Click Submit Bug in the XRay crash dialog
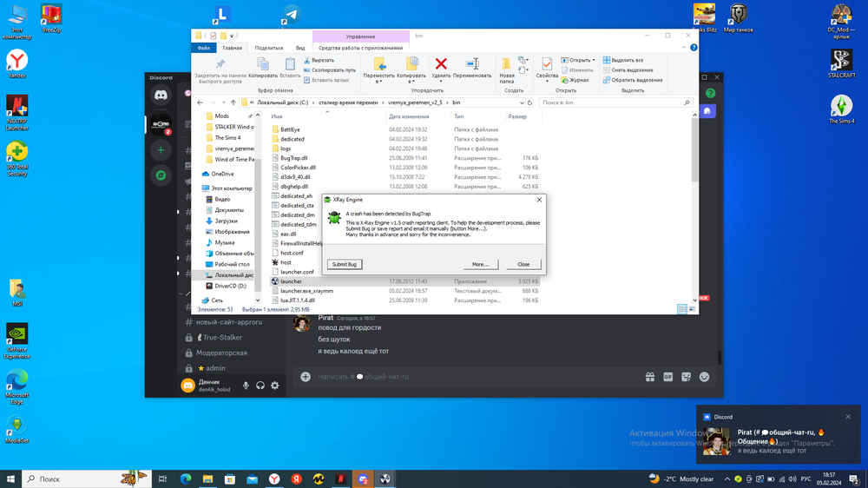Image resolution: width=868 pixels, height=488 pixels. pyautogui.click(x=345, y=264)
